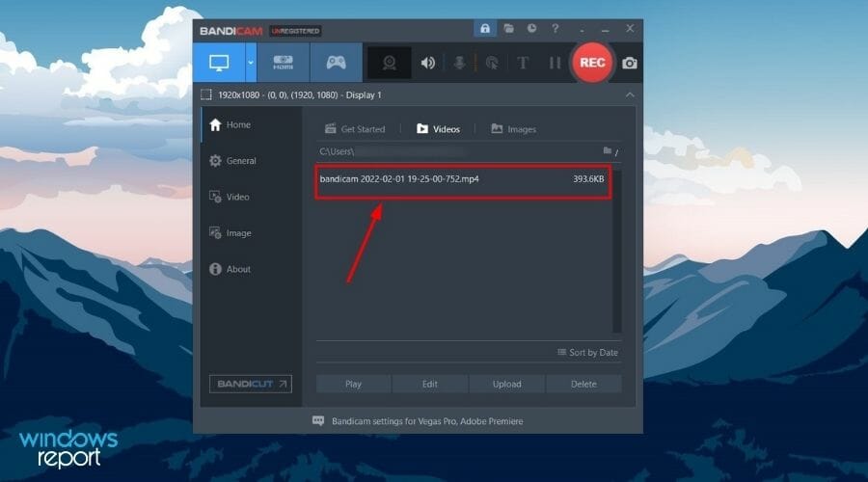868x482 pixels.
Task: Click the capture area rectangle icon
Action: (206, 95)
